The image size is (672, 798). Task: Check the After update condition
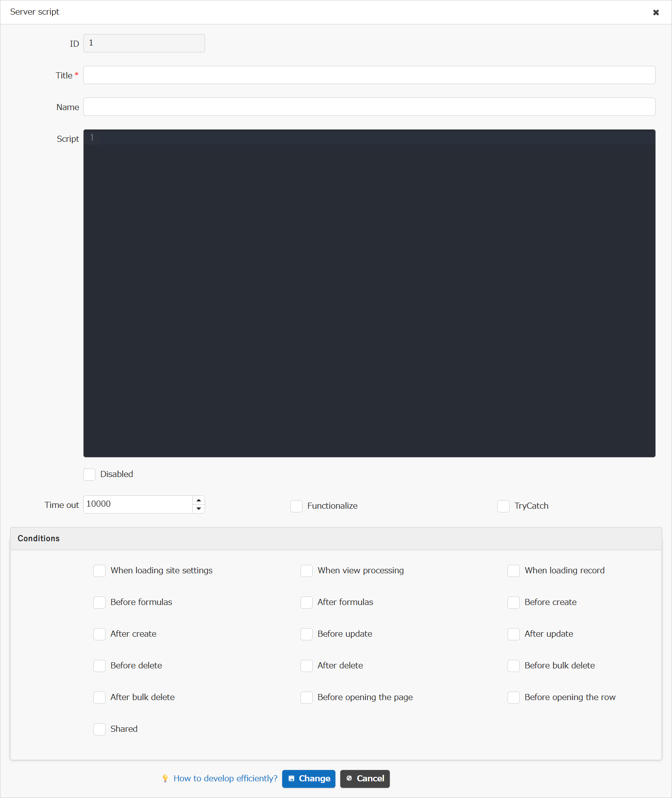click(514, 634)
